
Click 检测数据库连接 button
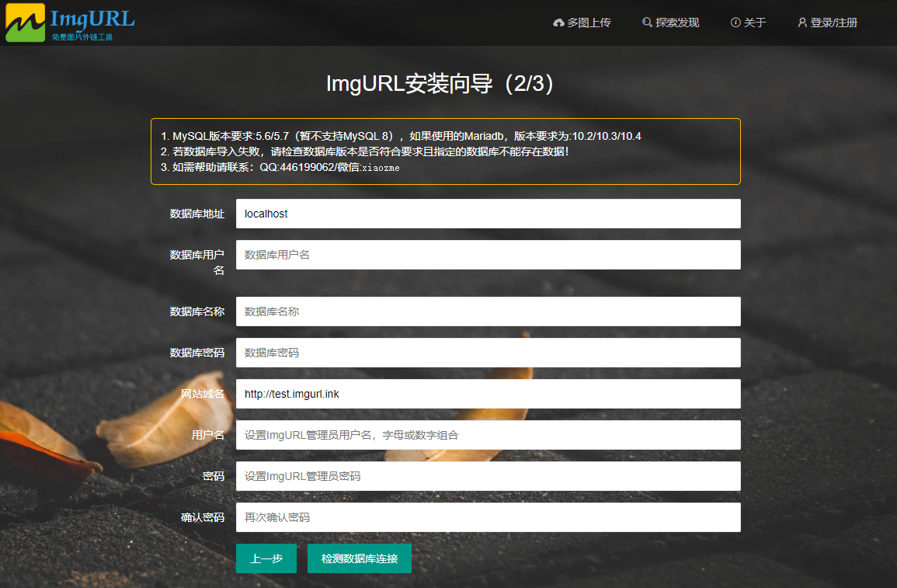pyautogui.click(x=360, y=558)
